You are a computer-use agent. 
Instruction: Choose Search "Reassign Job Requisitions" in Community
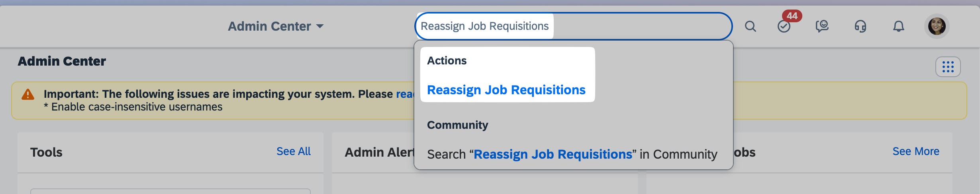[x=572, y=154]
